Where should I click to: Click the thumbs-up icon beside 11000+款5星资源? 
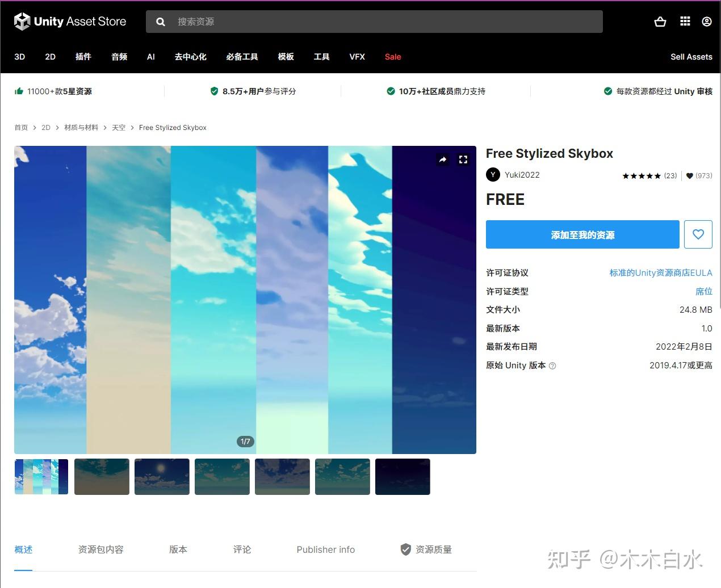(x=19, y=91)
